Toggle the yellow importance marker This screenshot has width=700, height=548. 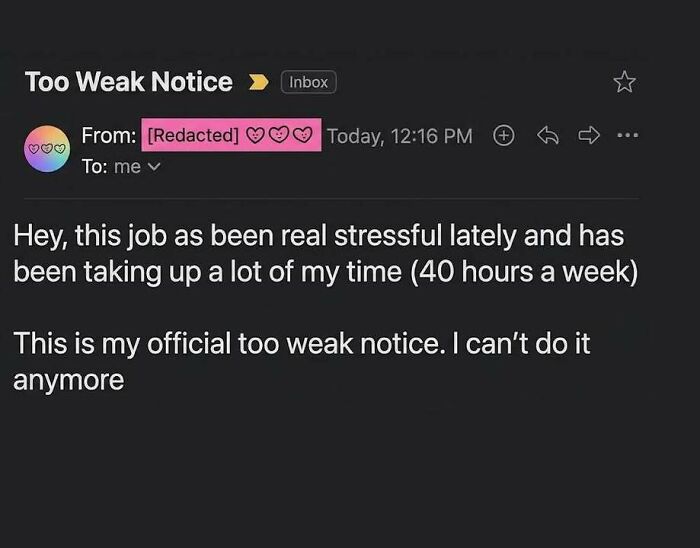pos(258,82)
